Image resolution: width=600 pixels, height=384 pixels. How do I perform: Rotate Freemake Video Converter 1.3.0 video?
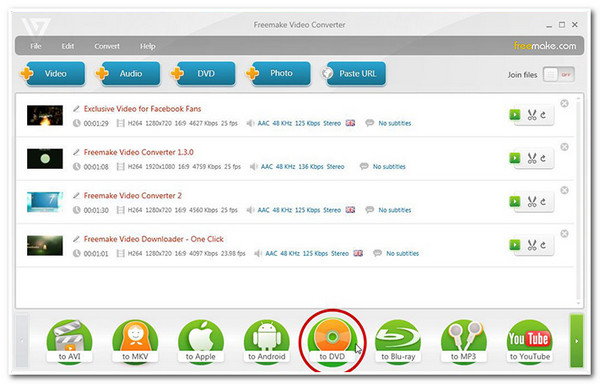pos(543,158)
